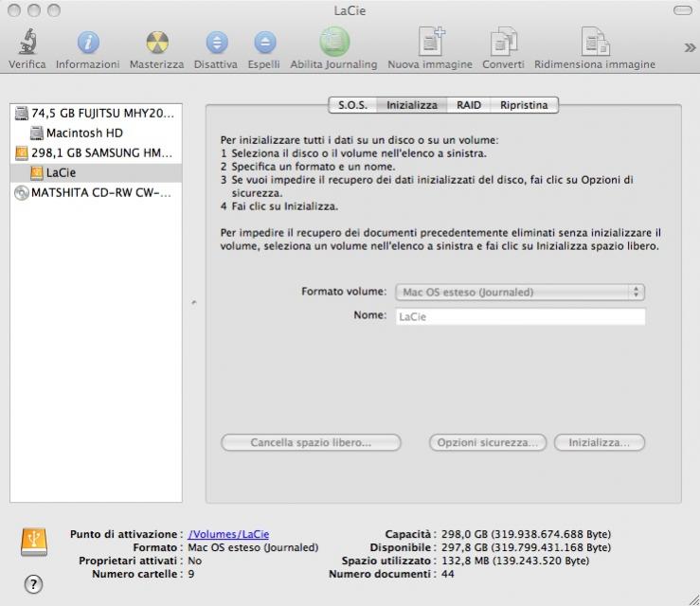
Task: Click the Inizializza... button
Action: coord(600,443)
